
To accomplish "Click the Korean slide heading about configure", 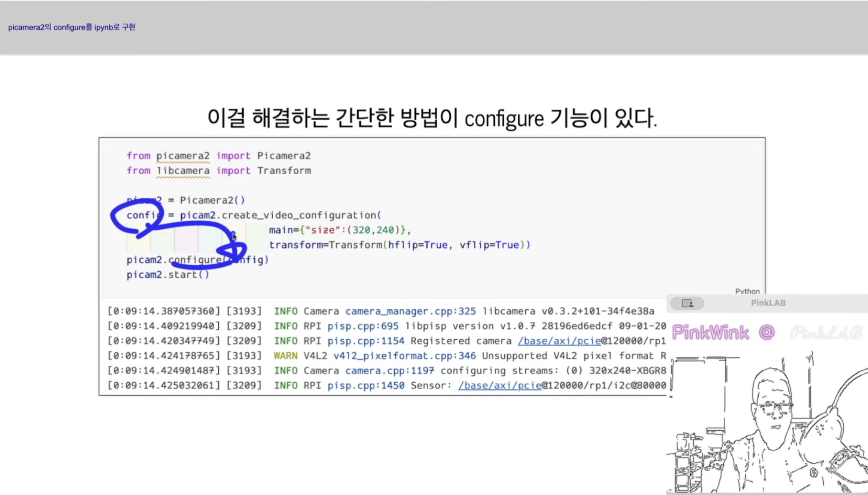I will point(432,118).
